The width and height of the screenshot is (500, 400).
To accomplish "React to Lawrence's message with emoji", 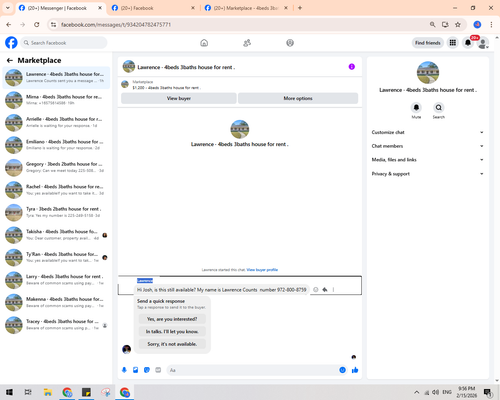I will tap(316, 290).
